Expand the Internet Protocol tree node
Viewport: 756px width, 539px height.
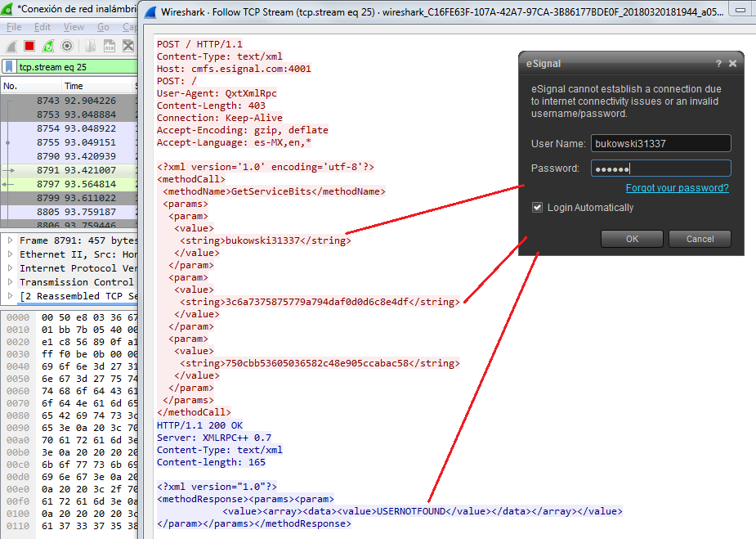[10, 267]
